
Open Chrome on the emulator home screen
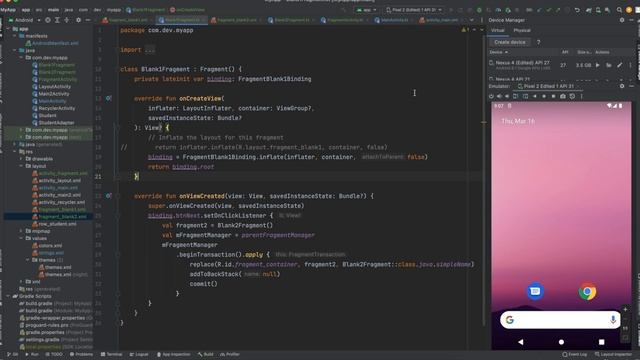click(x=587, y=291)
